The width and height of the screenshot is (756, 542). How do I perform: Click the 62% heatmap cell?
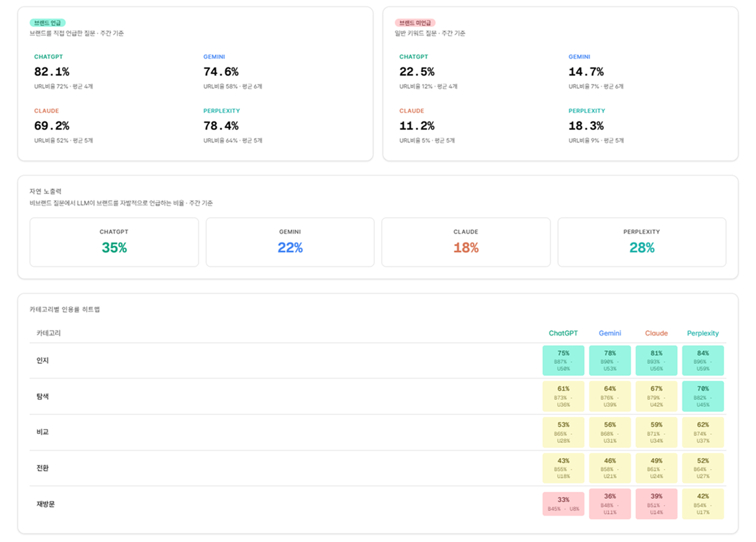pyautogui.click(x=703, y=433)
